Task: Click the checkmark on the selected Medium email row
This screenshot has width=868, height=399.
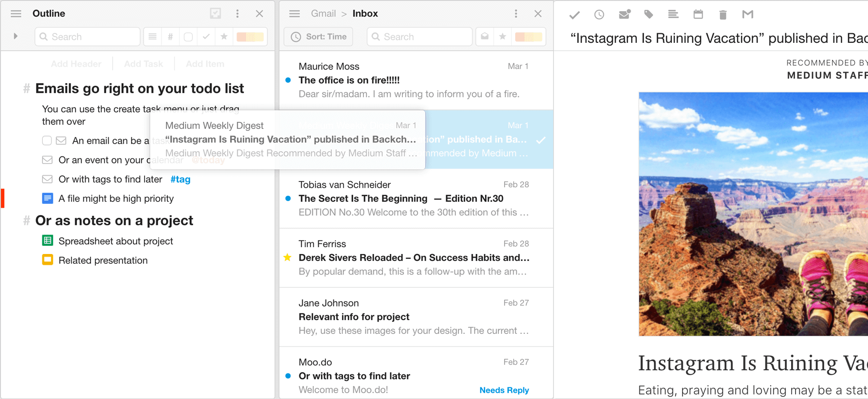Action: pos(541,140)
